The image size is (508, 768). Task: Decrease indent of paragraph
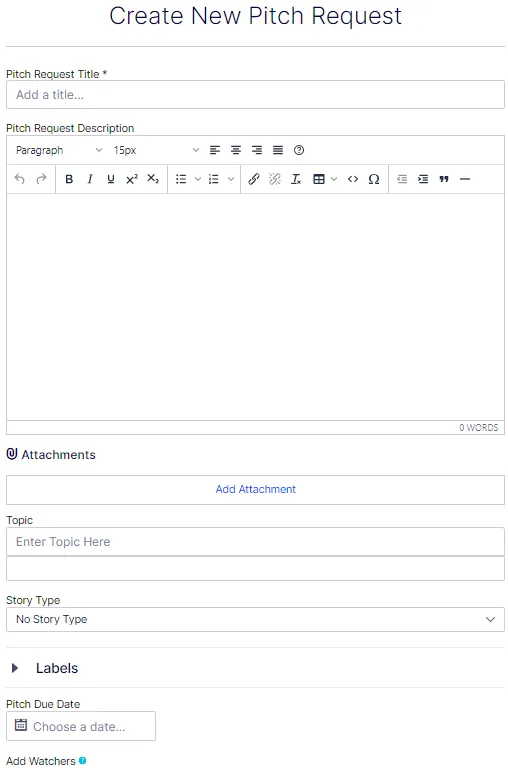(x=402, y=179)
